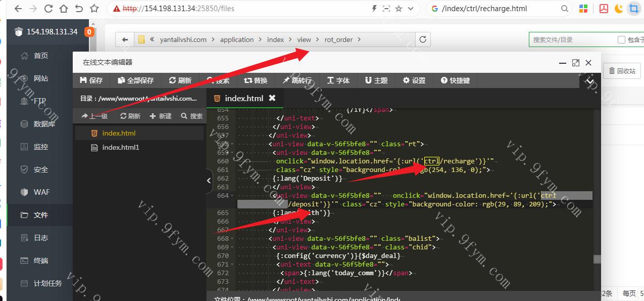Show 快捷键 keyboard shortcuts

[x=455, y=80]
